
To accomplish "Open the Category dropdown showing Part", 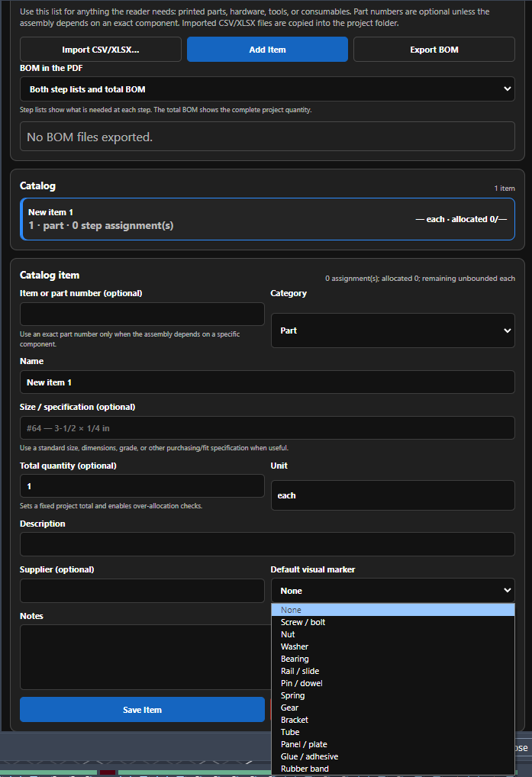I will tap(393, 330).
